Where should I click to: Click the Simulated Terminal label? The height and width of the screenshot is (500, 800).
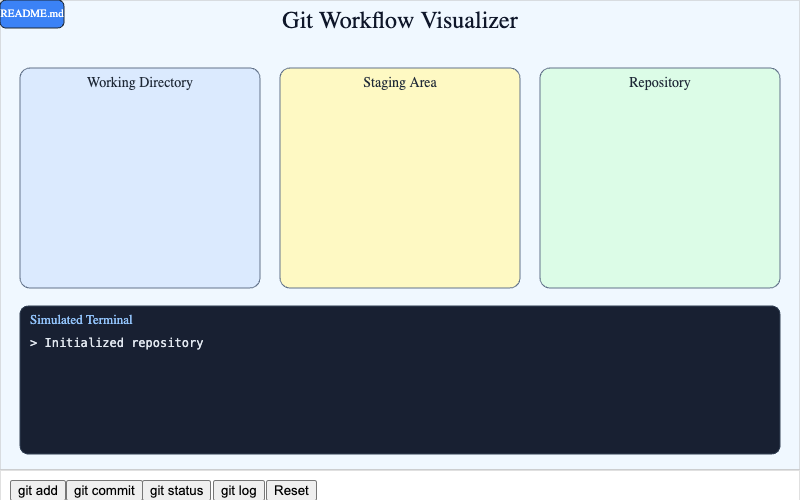pos(81,320)
